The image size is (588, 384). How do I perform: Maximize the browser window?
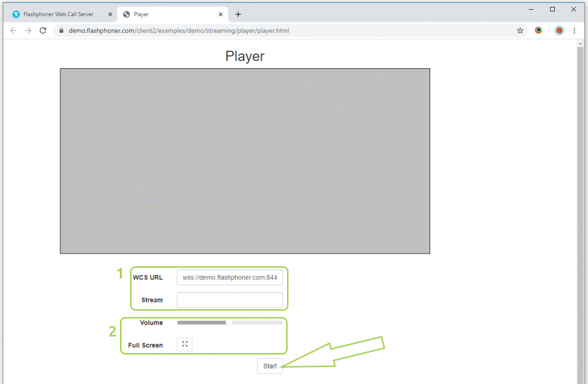[x=552, y=9]
